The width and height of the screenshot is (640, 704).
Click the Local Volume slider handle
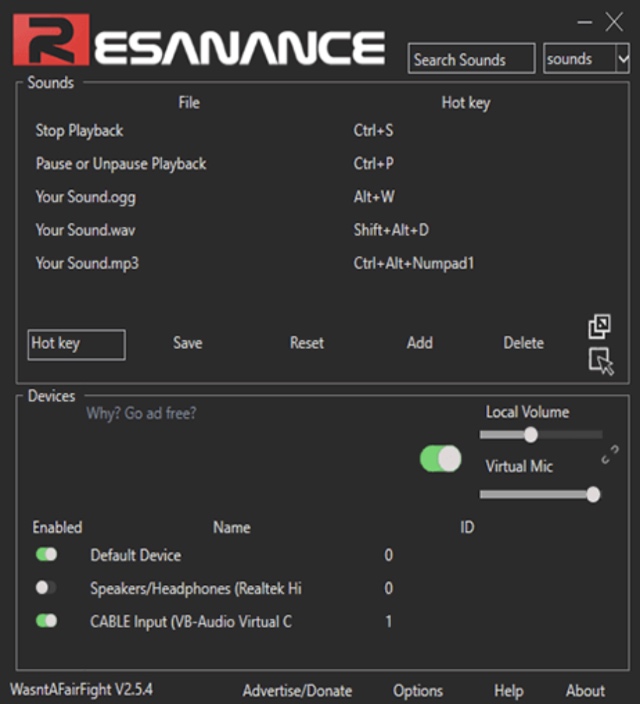tap(531, 434)
